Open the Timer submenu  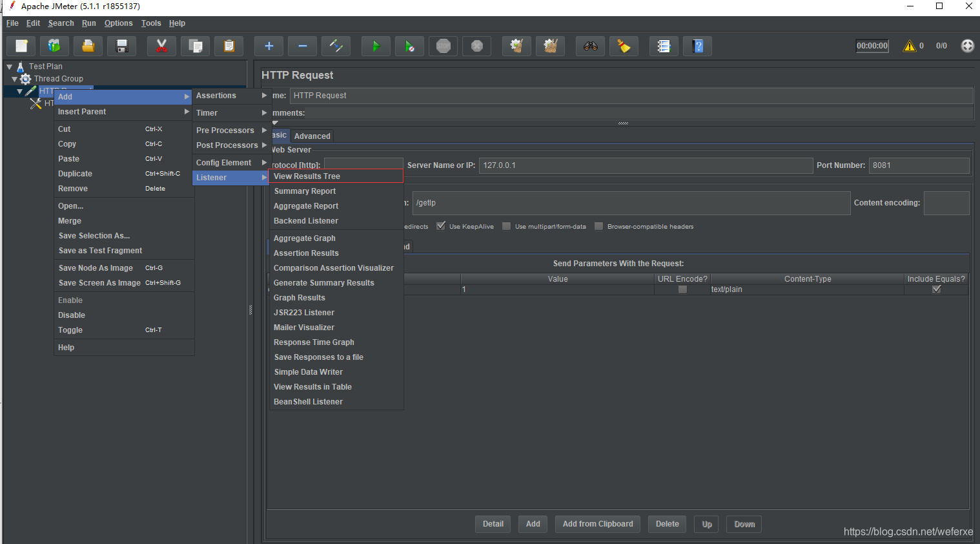230,113
